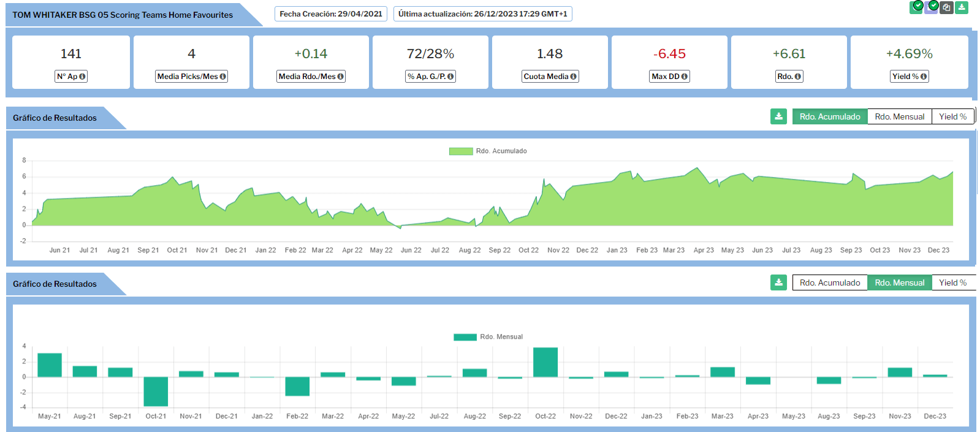Click the Última actualización timestamp box

pos(482,13)
